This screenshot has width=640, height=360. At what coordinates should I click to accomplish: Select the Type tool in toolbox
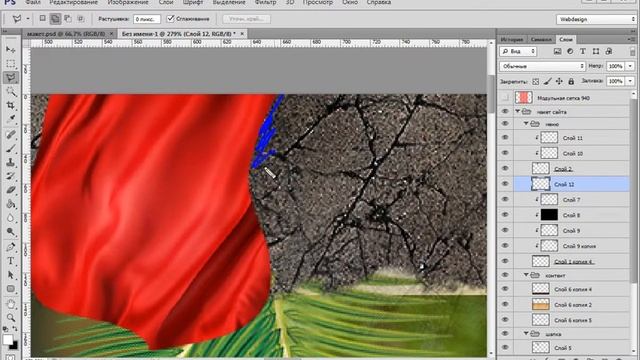[x=11, y=261]
